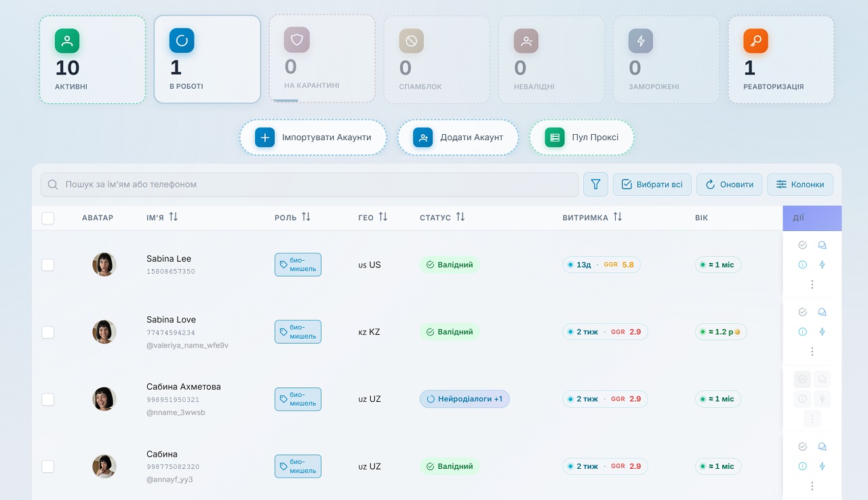Click the lightning icon for Sabina Love
The height and width of the screenshot is (500, 868).
pos(822,331)
